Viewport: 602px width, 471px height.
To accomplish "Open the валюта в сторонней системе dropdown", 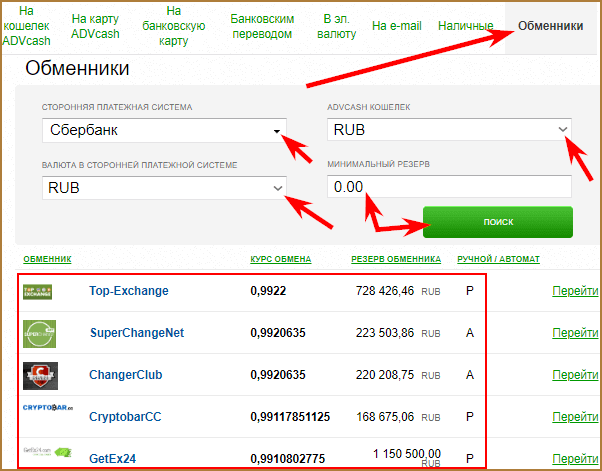I will 164,188.
